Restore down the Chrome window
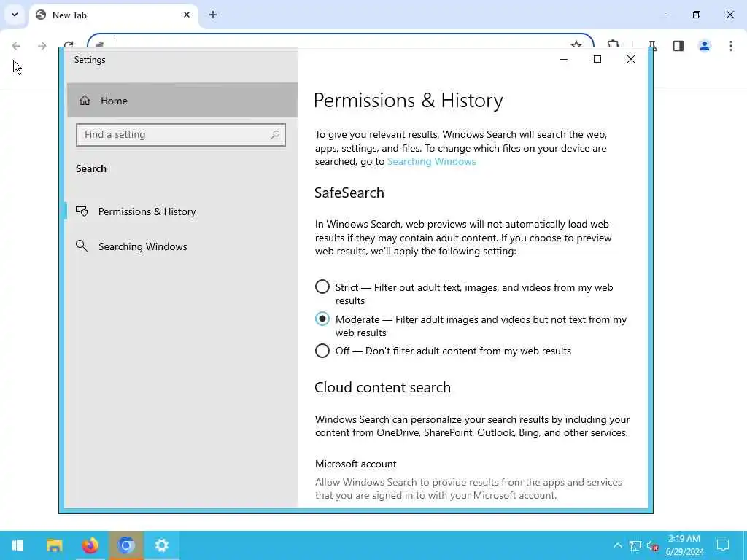 [x=697, y=15]
